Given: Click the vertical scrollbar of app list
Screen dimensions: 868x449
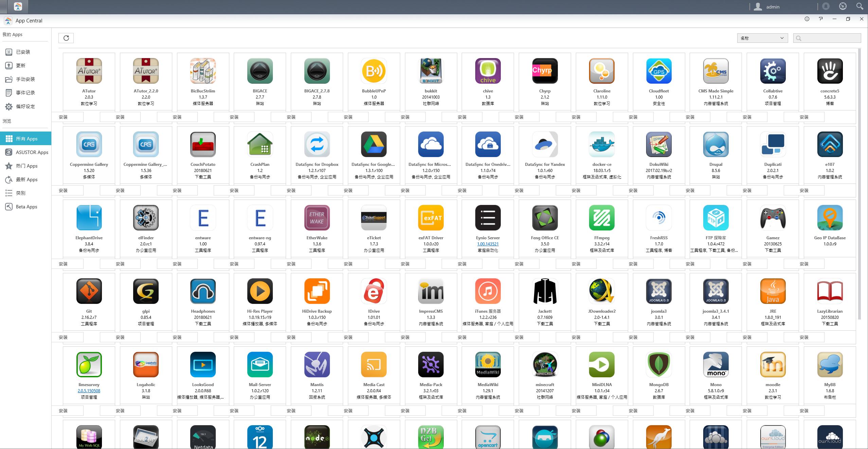Looking at the screenshot, I should coord(859,184).
